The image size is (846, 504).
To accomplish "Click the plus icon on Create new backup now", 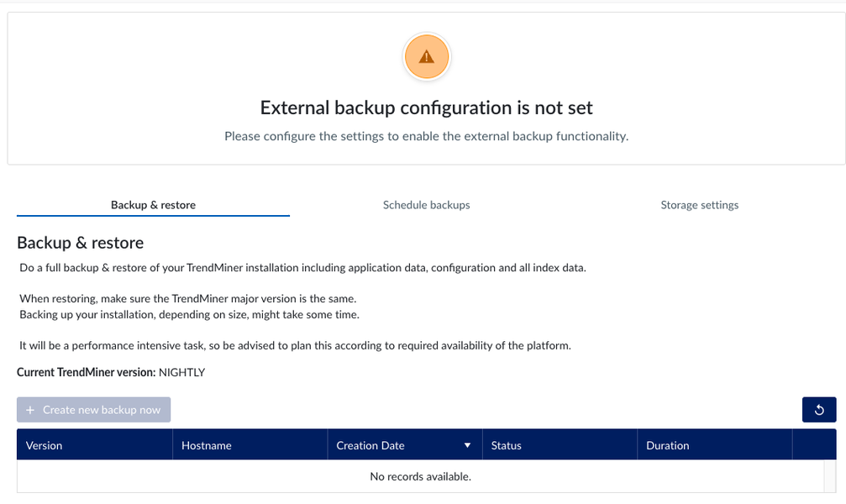I will (x=30, y=409).
